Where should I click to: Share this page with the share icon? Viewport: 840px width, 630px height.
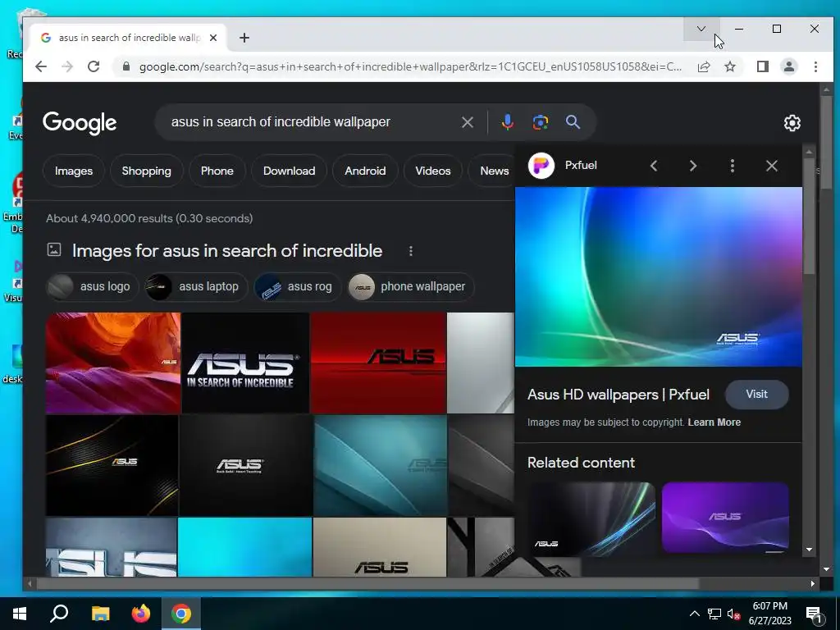tap(703, 66)
